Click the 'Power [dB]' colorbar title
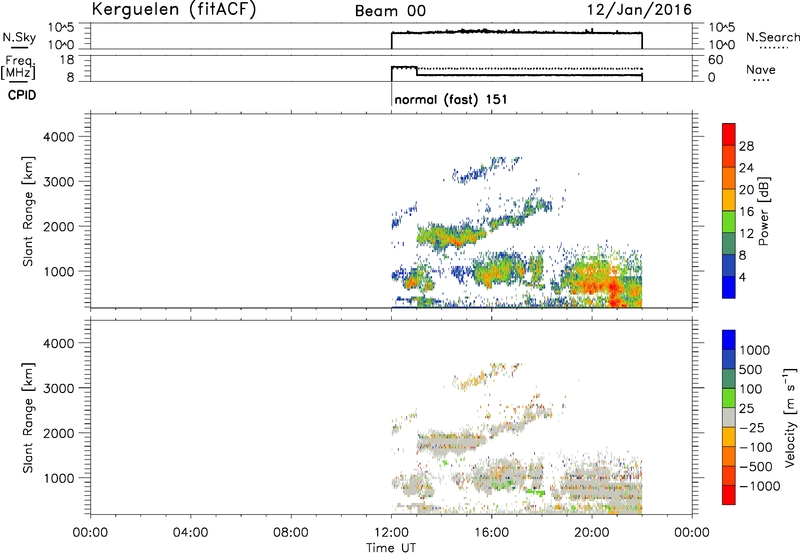Image resolution: width=800 pixels, height=554 pixels. pos(763,211)
